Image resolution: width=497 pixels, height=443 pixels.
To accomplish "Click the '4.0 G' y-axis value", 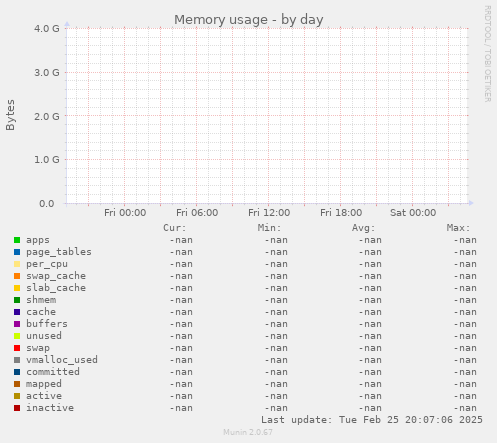I will click(x=47, y=29).
